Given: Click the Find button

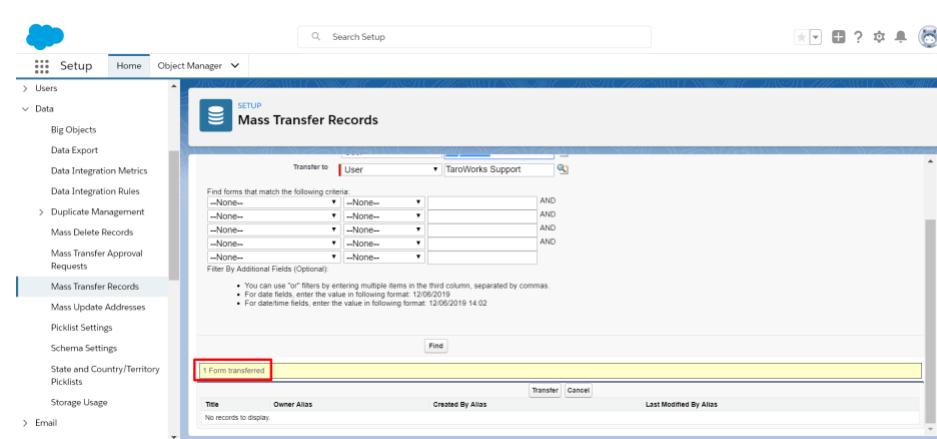Looking at the screenshot, I should pyautogui.click(x=436, y=346).
